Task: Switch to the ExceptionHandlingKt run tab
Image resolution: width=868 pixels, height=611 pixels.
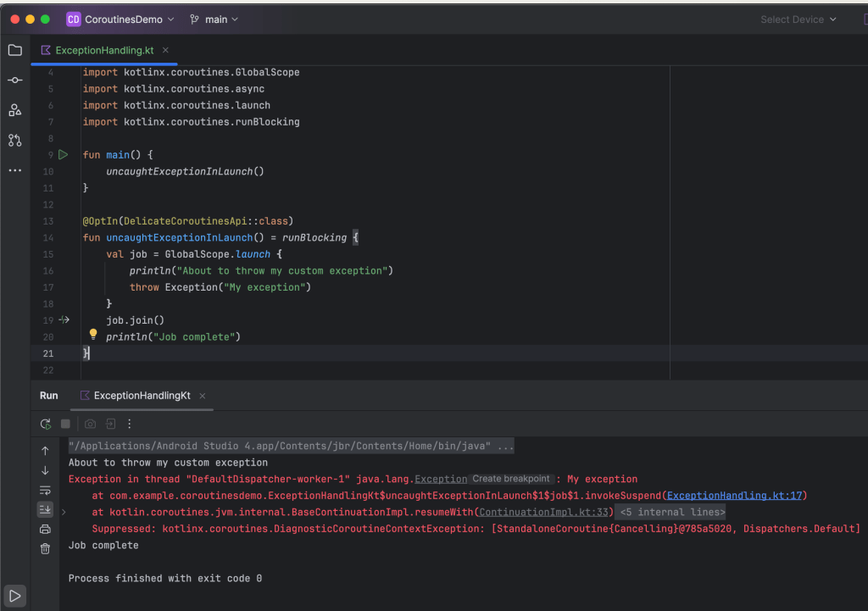Action: 142,396
